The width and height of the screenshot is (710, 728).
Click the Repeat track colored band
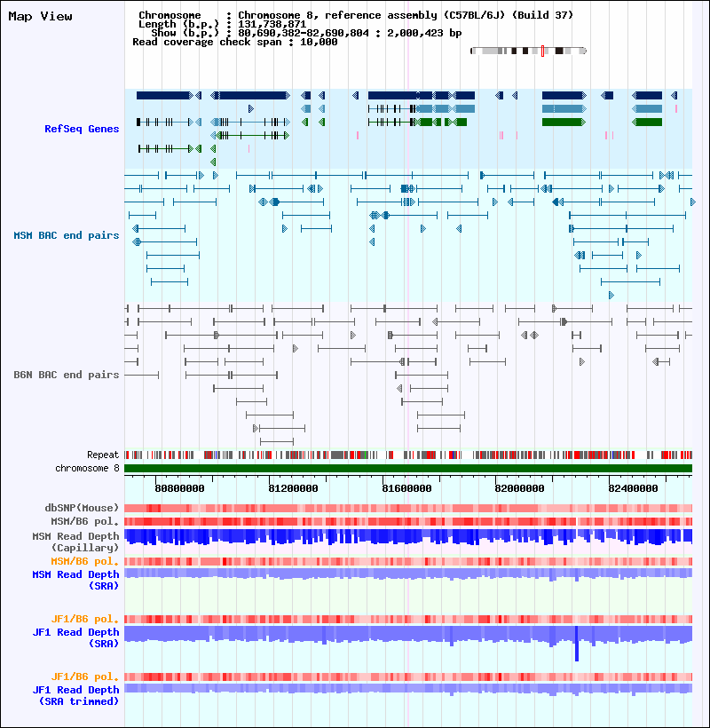pyautogui.click(x=408, y=455)
